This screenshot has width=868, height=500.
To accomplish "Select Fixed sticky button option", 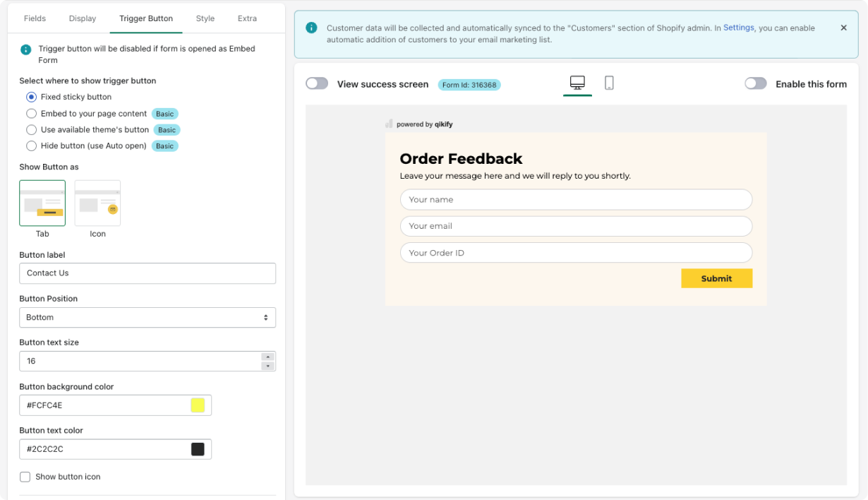I will pos(31,97).
